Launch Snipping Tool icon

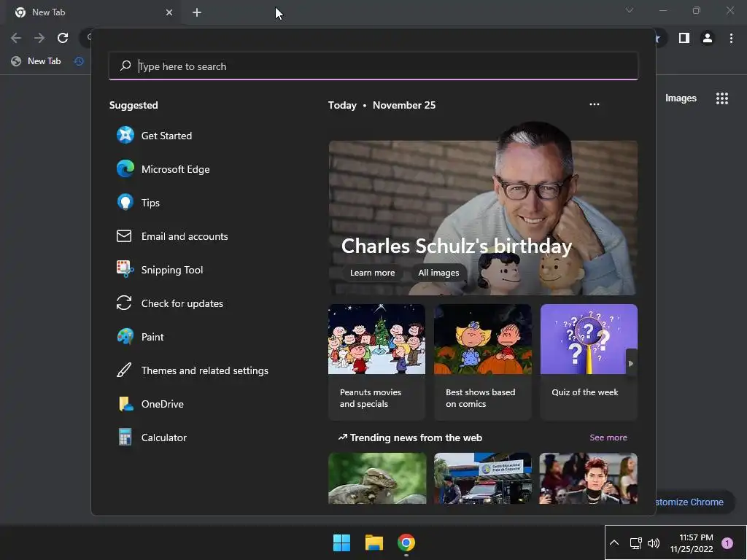point(125,269)
